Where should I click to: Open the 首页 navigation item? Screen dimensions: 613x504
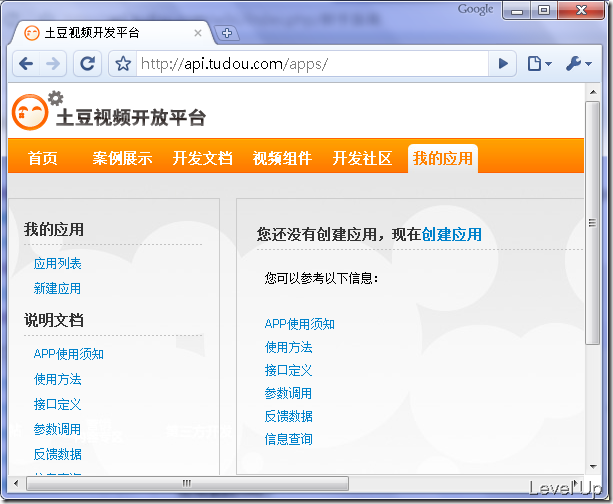tap(43, 158)
